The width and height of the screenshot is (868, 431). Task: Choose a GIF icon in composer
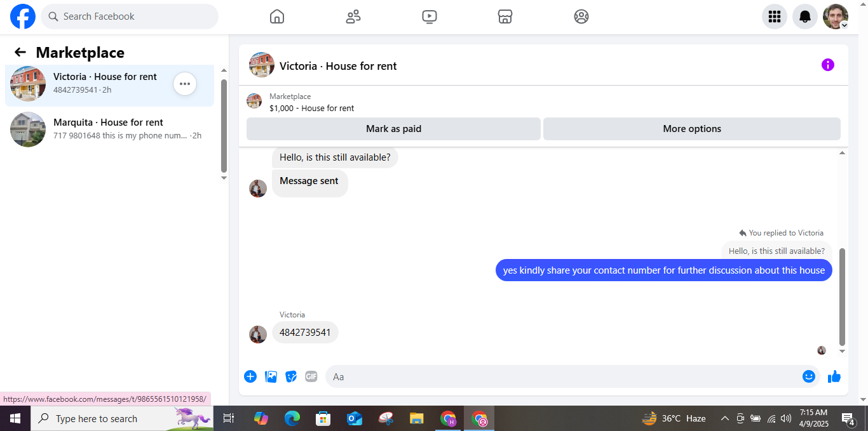[311, 376]
